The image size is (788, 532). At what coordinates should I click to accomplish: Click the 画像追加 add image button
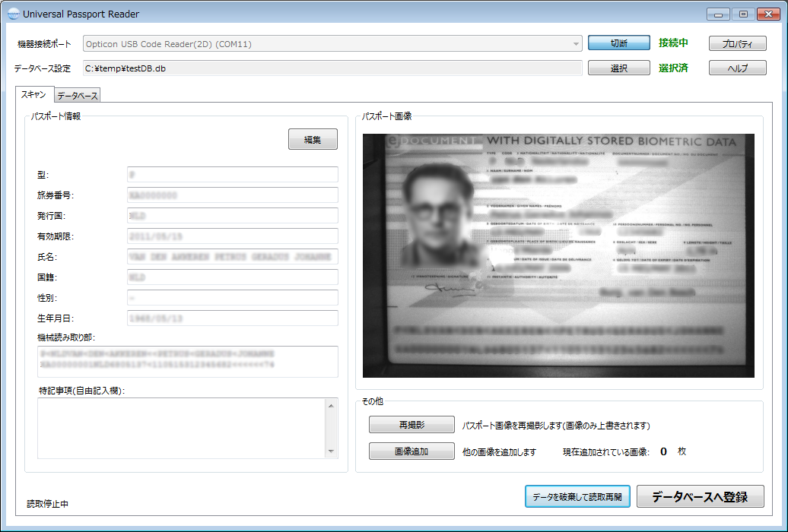click(x=411, y=451)
